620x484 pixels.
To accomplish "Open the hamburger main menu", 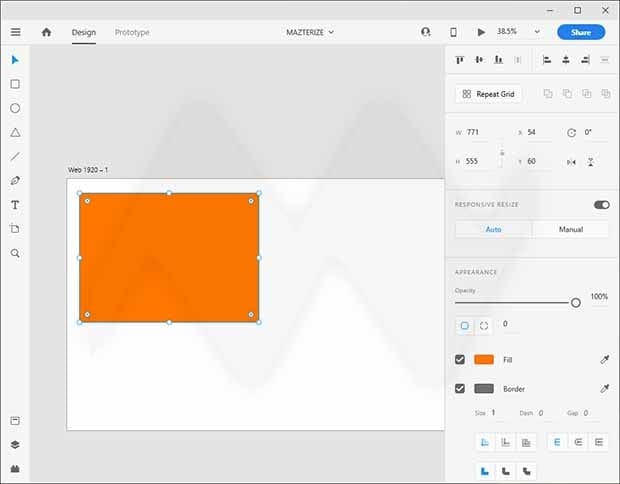I will (x=15, y=32).
